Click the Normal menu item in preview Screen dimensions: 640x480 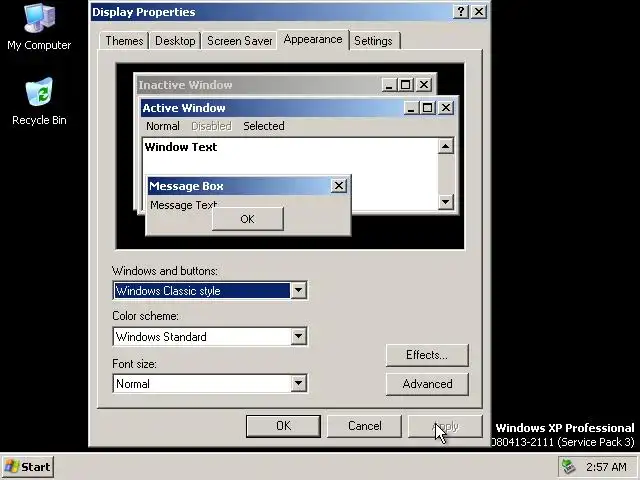tap(162, 126)
